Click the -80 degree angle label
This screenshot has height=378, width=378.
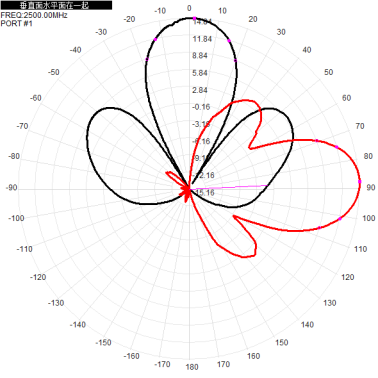click(x=14, y=156)
